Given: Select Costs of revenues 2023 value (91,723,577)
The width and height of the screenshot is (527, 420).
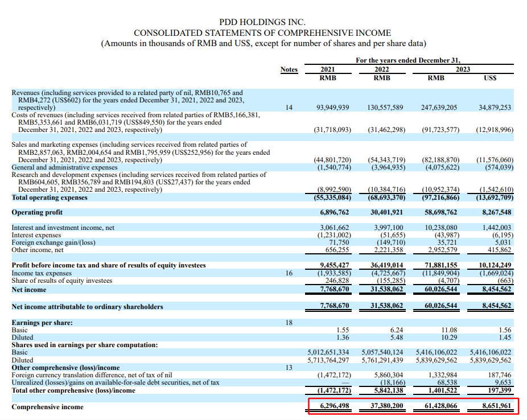Looking at the screenshot, I should (x=440, y=130).
